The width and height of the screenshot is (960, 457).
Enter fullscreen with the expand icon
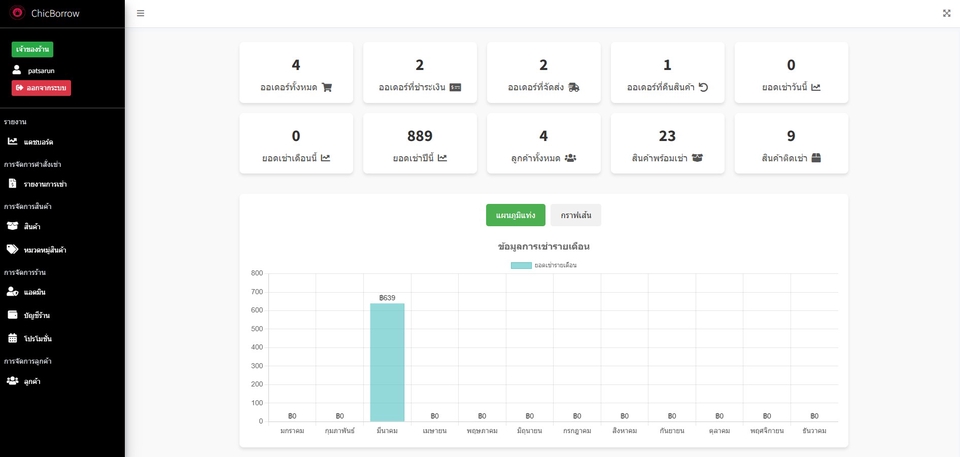click(x=947, y=13)
